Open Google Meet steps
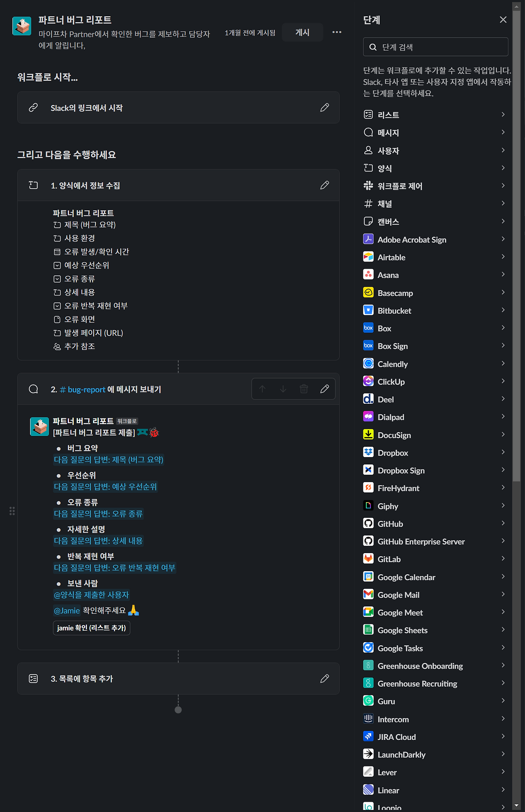This screenshot has width=525, height=812. click(436, 612)
